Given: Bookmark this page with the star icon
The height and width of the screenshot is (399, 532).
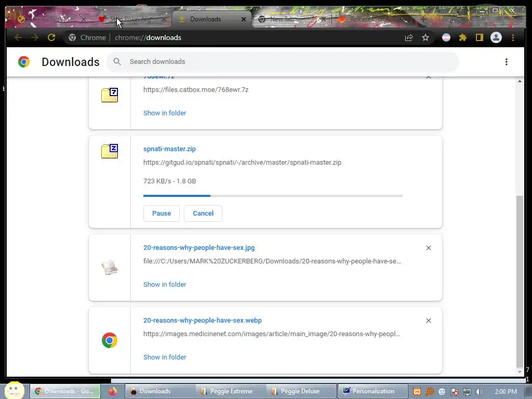Looking at the screenshot, I should (x=425, y=37).
